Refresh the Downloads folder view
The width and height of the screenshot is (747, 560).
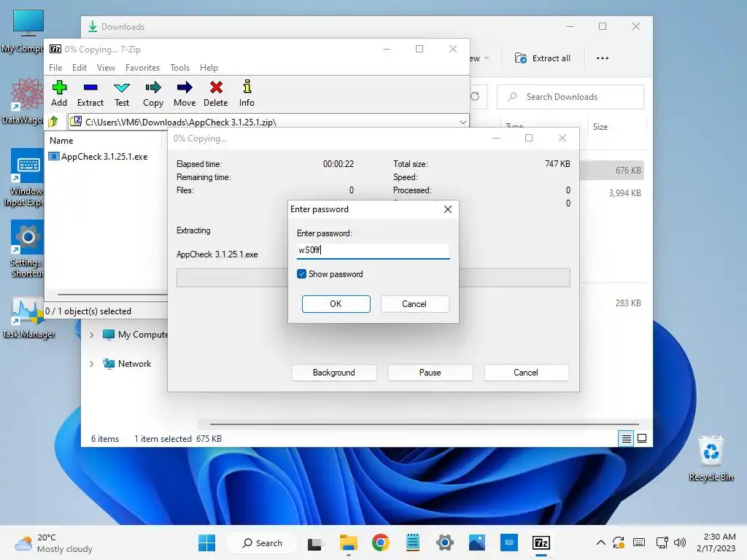tap(475, 97)
